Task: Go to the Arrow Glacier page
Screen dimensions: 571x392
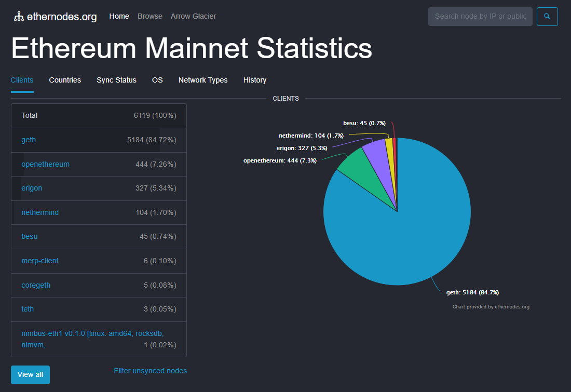Action: 193,16
